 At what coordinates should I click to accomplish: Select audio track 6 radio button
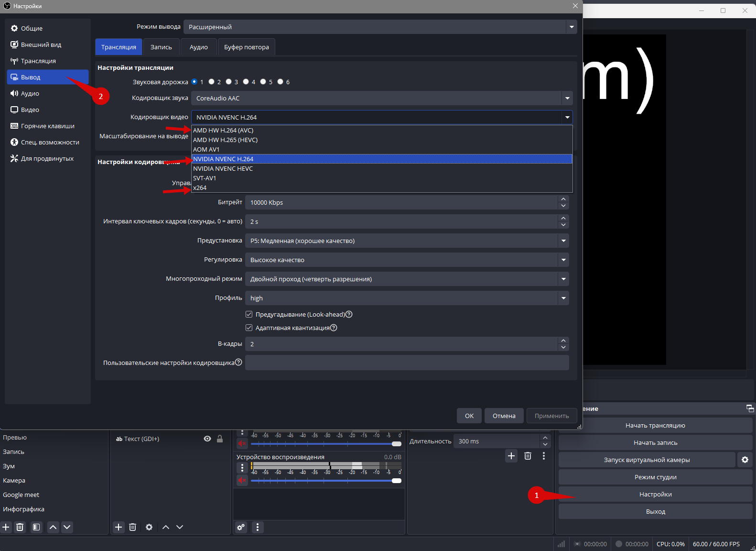tap(280, 82)
